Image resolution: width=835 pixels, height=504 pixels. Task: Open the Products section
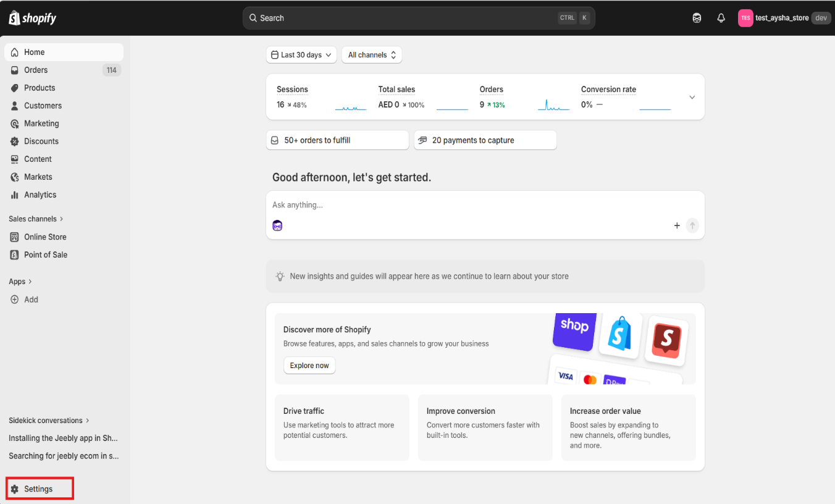tap(64, 88)
